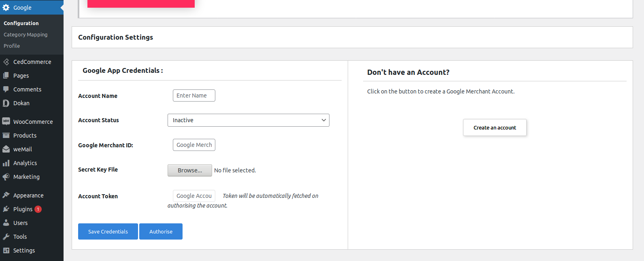Open the Marketing menu label
Screen dimensions: 644x261
(x=26, y=177)
